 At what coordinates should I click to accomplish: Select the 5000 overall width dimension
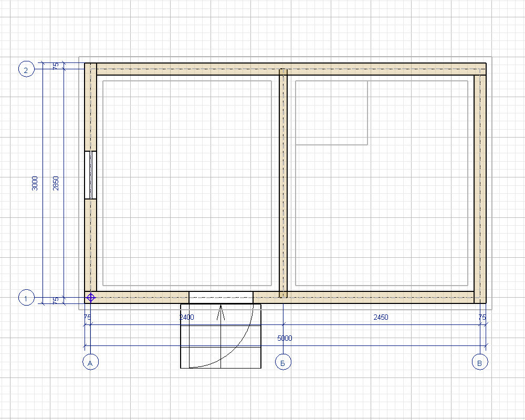(285, 339)
